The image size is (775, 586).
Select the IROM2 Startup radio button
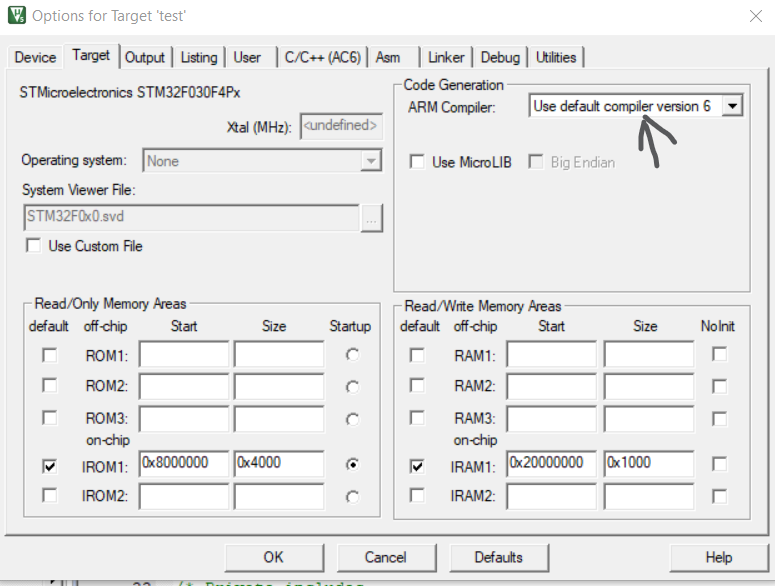tap(352, 497)
